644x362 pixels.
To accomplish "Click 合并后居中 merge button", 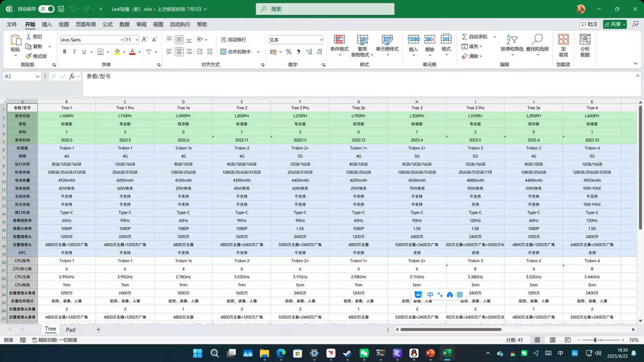I will (236, 52).
